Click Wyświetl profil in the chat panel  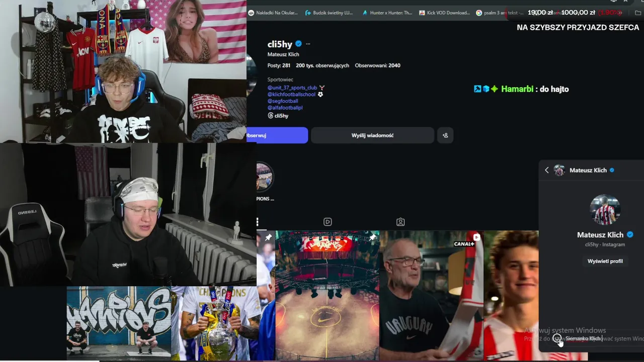click(605, 261)
